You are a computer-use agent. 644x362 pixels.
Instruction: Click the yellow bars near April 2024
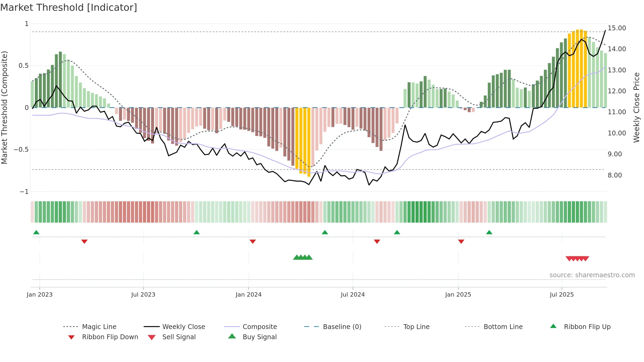point(303,142)
